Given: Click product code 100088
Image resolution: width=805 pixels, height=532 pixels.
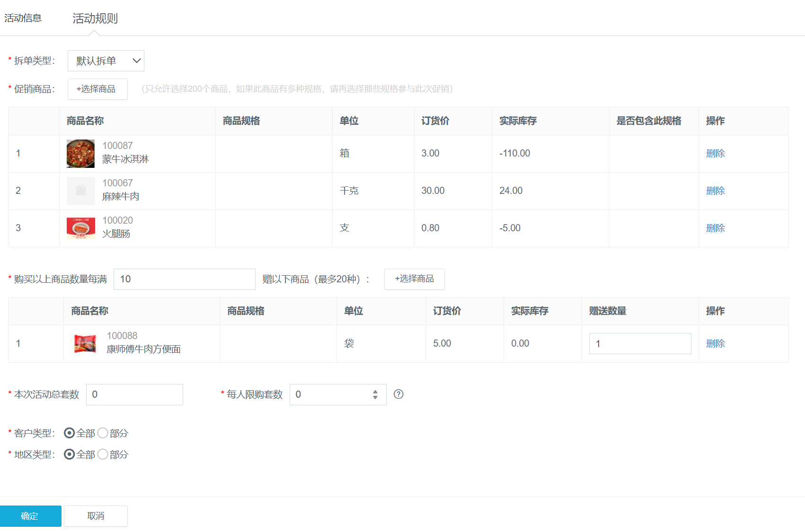Looking at the screenshot, I should (122, 336).
